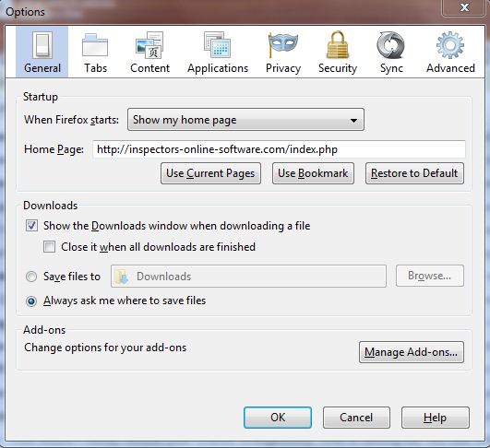Screen dimensions: 490x448
Task: Select the Save files to radio button
Action: click(x=31, y=277)
